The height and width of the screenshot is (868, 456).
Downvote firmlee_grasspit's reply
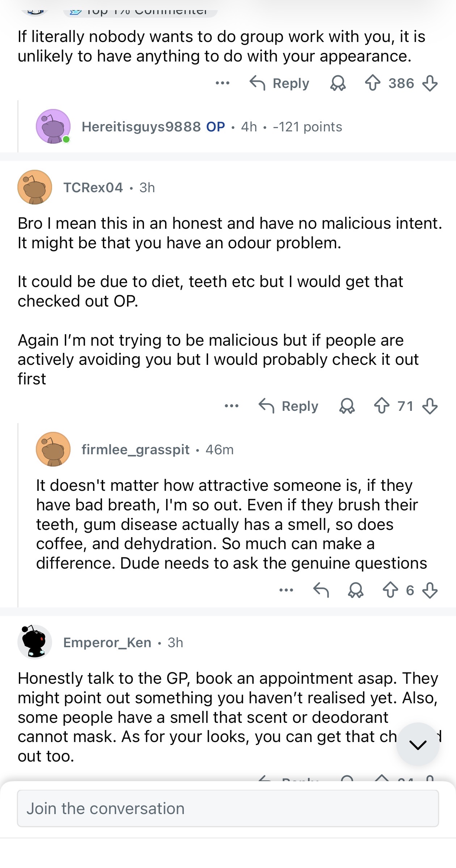tap(430, 590)
